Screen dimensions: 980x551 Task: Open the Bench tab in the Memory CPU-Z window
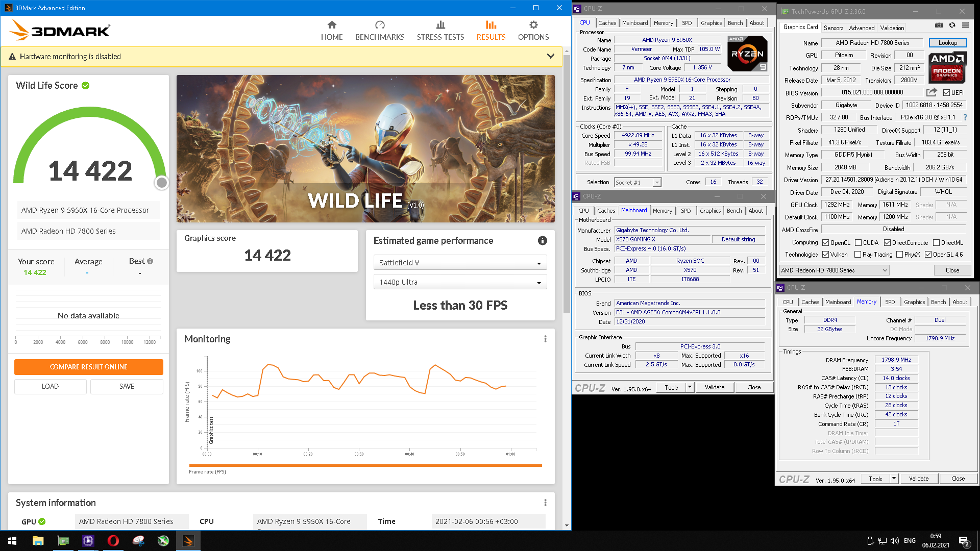point(938,302)
